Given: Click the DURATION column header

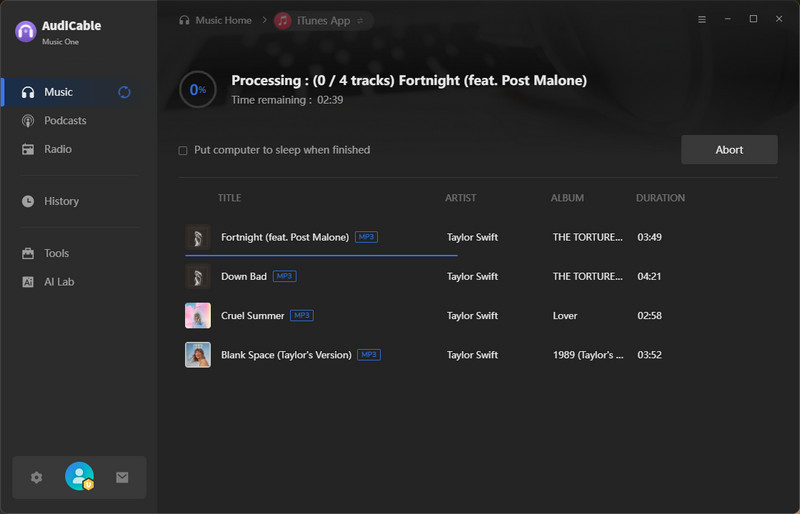Looking at the screenshot, I should 660,198.
